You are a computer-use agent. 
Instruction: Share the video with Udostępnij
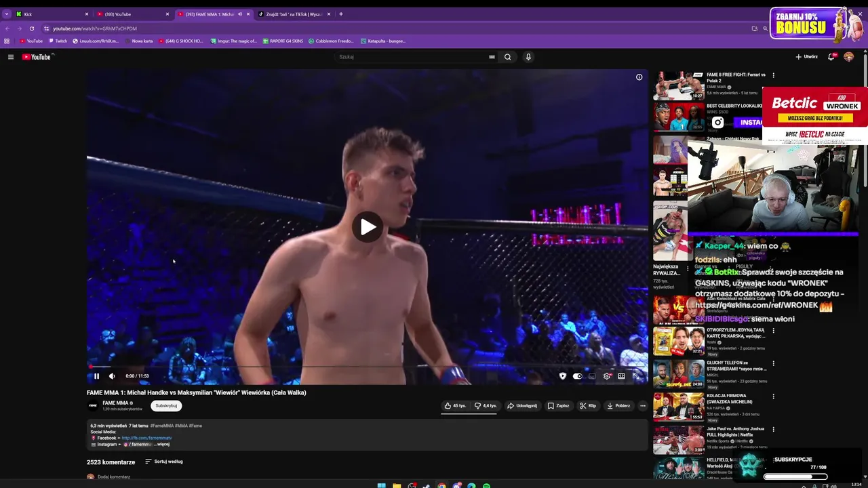(522, 406)
